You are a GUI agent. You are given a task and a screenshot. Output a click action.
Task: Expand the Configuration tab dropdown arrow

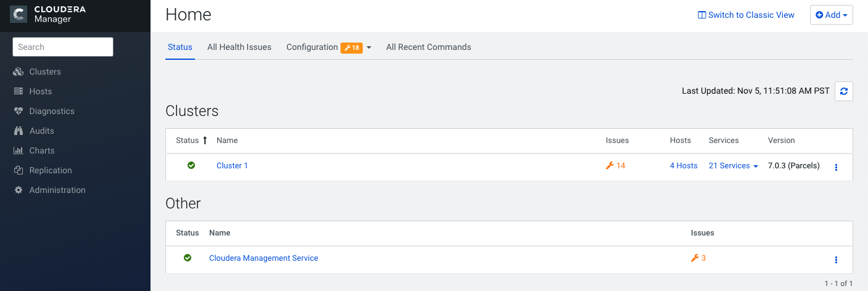point(369,47)
